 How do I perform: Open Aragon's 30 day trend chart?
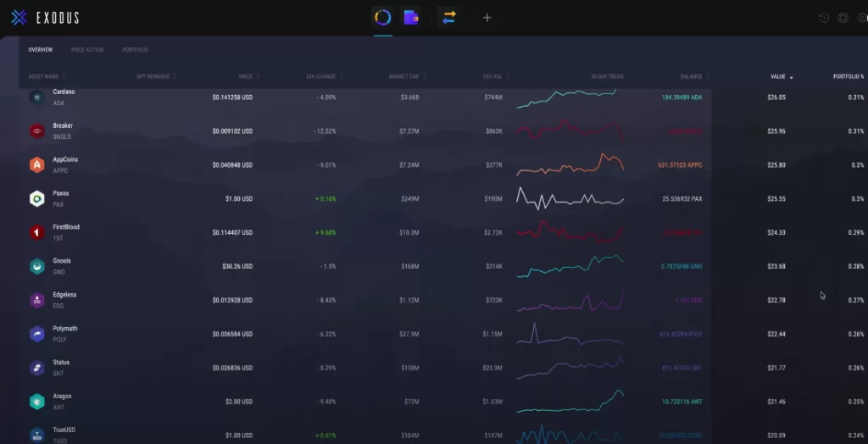tap(570, 402)
